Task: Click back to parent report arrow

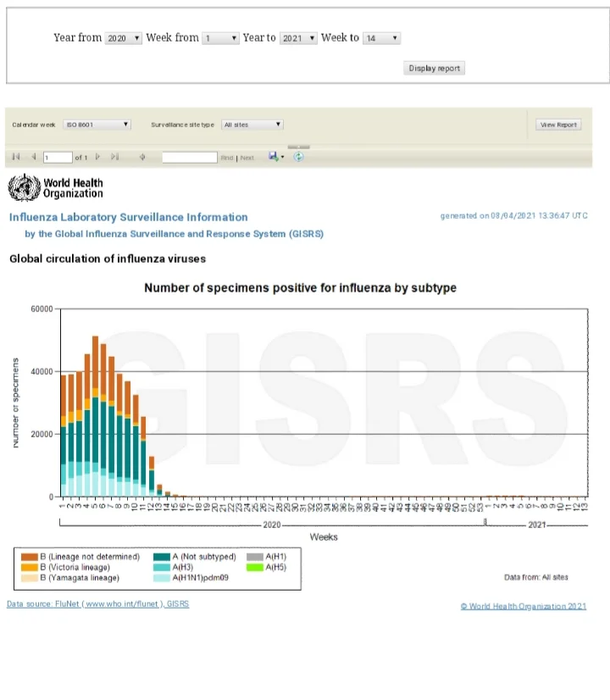Action: (142, 157)
